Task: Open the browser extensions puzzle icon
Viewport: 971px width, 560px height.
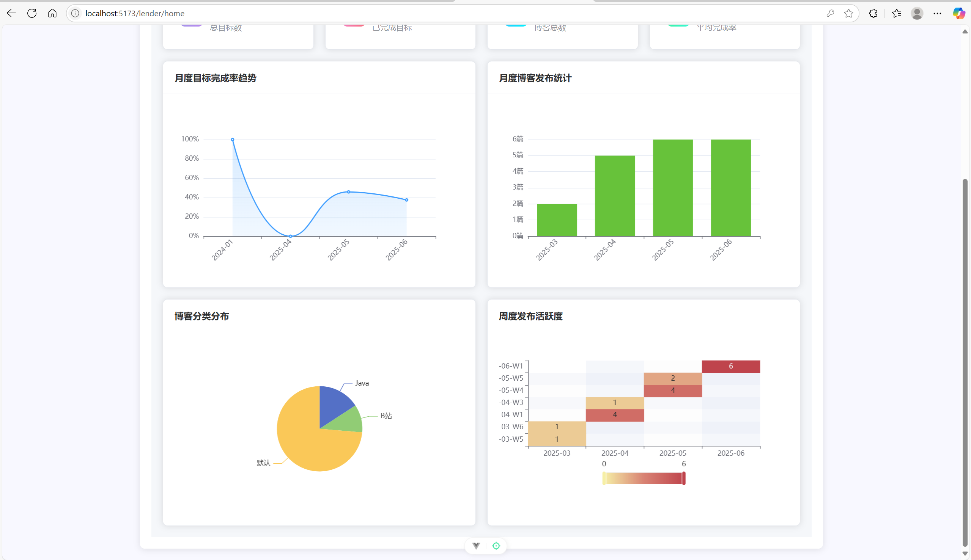Action: (873, 14)
